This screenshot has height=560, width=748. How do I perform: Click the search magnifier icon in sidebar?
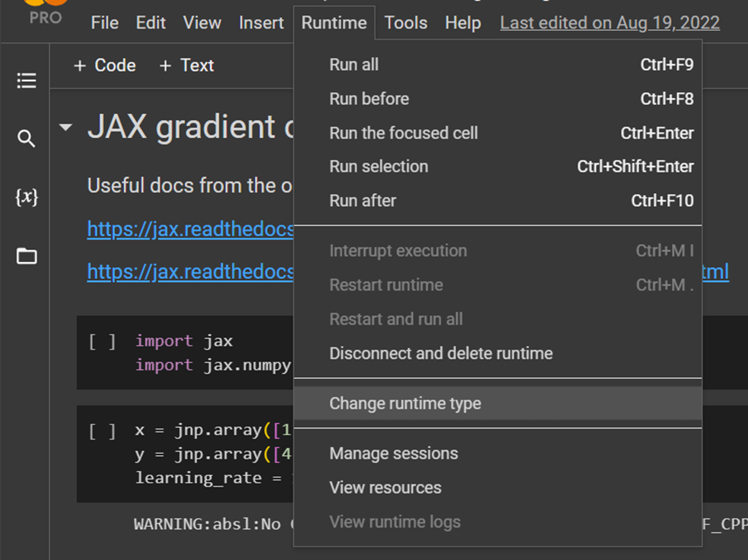(27, 139)
